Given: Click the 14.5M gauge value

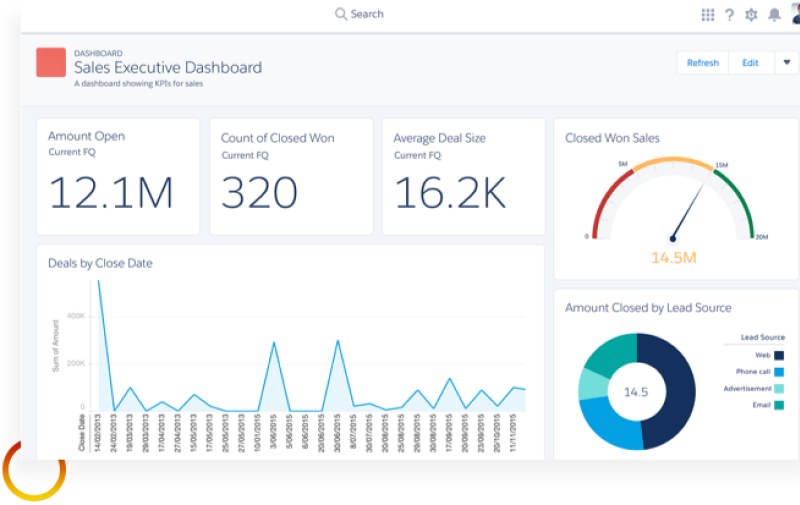Looking at the screenshot, I should 673,258.
